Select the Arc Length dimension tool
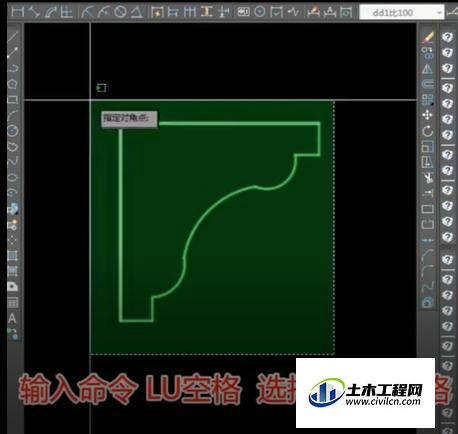Viewport: 458px width, 434px height. pos(51,12)
